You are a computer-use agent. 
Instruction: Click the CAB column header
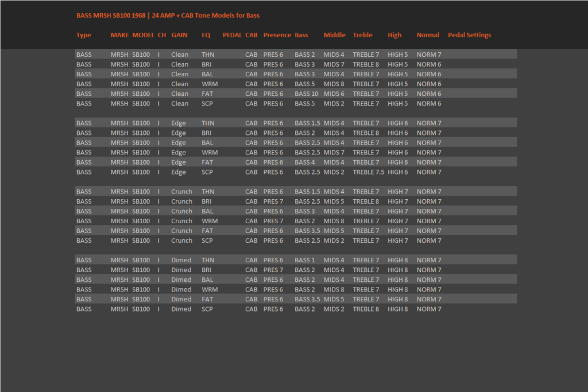(x=252, y=35)
